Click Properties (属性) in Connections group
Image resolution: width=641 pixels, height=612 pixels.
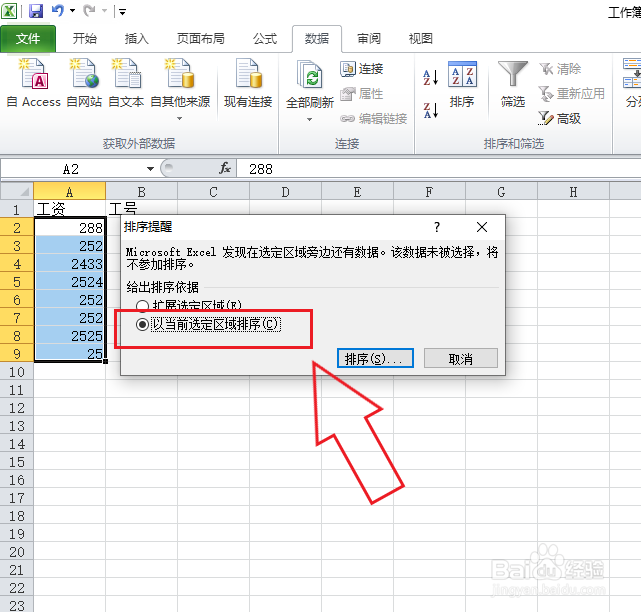(362, 94)
